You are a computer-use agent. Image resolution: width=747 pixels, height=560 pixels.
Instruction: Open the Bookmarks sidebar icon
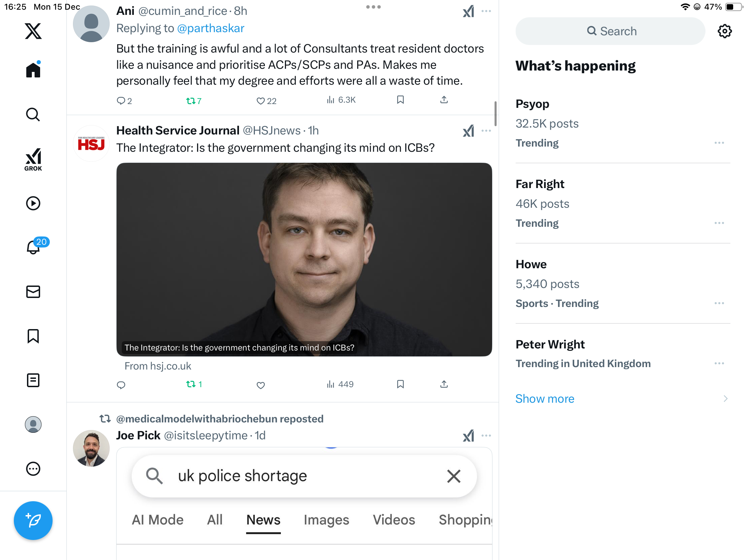33,336
